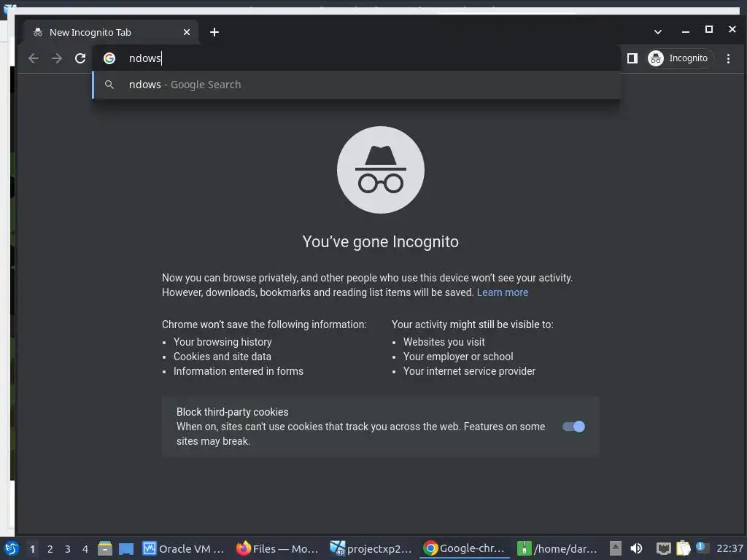The width and height of the screenshot is (747, 560).
Task: Open a new tab with the plus button
Action: [214, 32]
